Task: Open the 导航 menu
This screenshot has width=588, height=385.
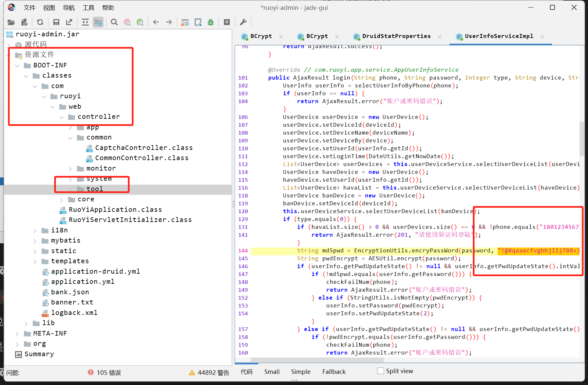Action: [x=68, y=8]
